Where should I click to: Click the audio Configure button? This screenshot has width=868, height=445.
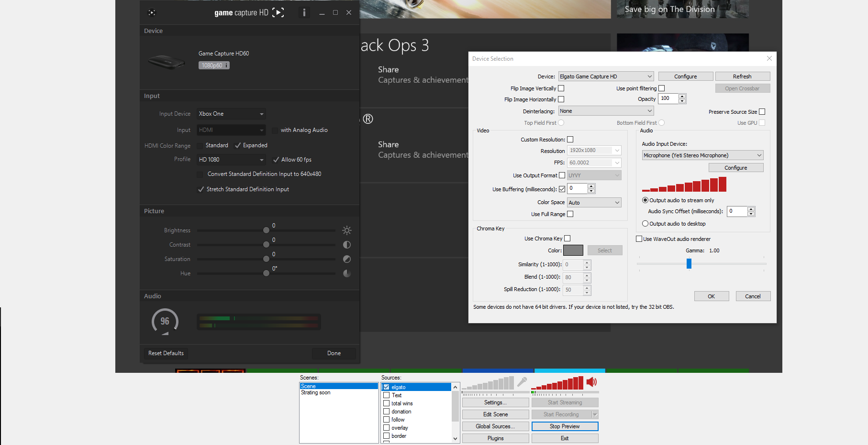736,168
